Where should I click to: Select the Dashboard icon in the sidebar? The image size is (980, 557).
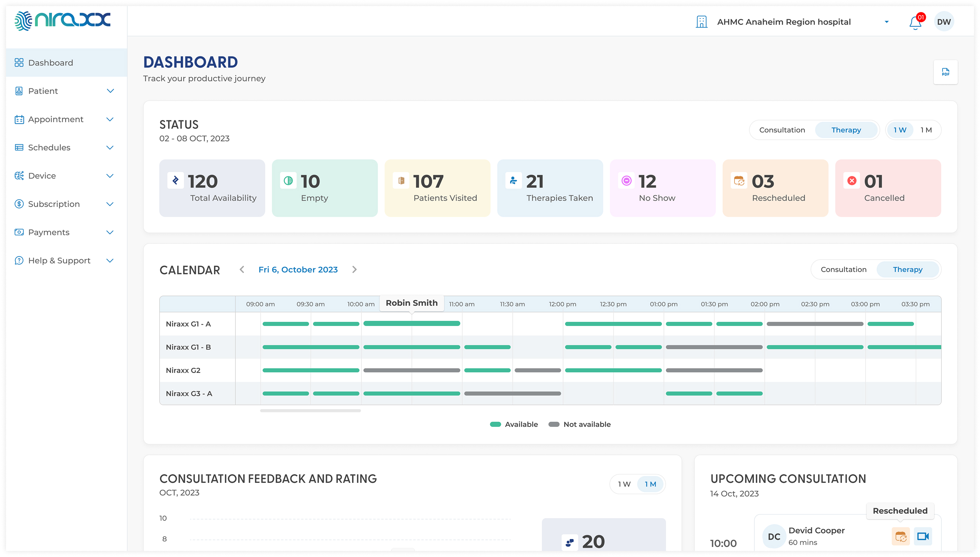[x=19, y=62]
